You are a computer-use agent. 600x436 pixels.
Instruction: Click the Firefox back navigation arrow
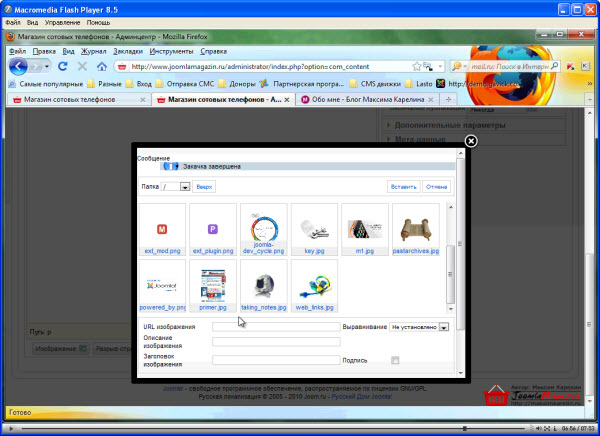click(18, 67)
